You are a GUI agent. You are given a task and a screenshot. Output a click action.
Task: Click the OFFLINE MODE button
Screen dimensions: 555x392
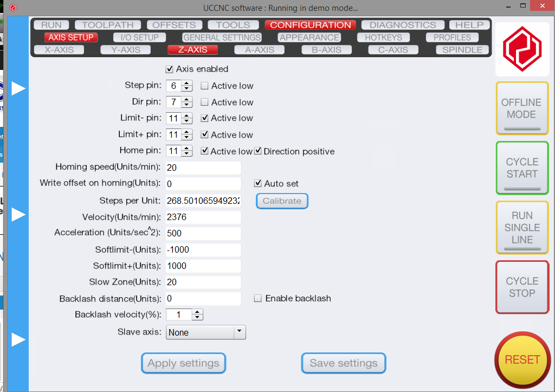tap(522, 108)
